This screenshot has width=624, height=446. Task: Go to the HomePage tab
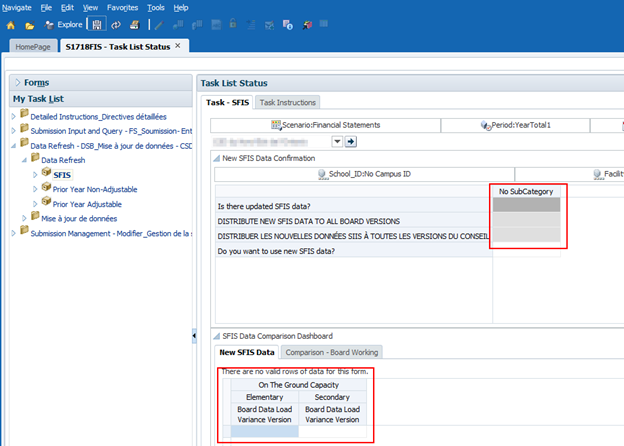coord(33,46)
